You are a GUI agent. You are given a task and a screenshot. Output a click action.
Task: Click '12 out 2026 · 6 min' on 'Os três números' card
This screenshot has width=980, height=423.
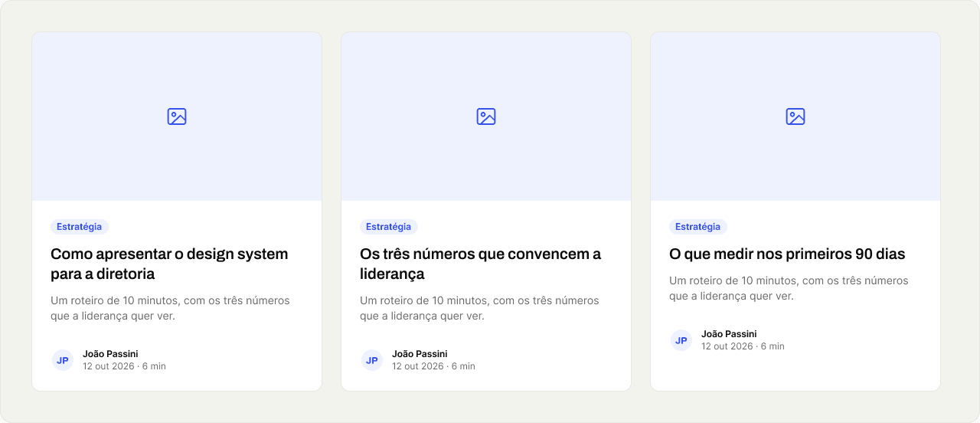(x=433, y=366)
